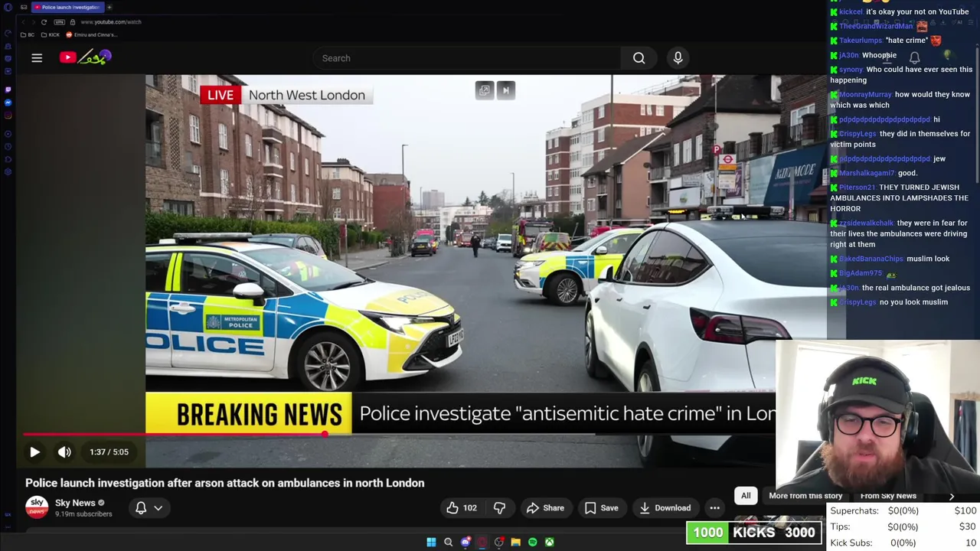This screenshot has width=980, height=551.
Task: Open Emiru and Cinna's bookmark
Action: 91,35
